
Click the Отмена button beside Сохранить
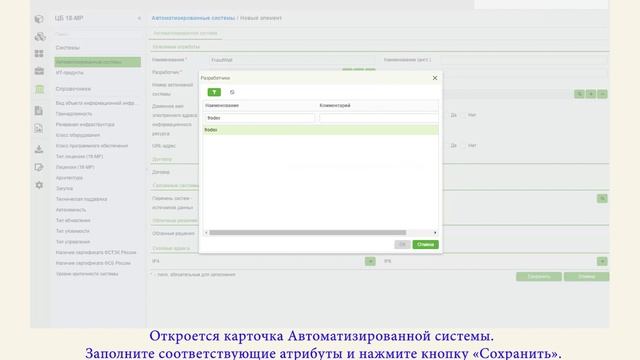[587, 277]
